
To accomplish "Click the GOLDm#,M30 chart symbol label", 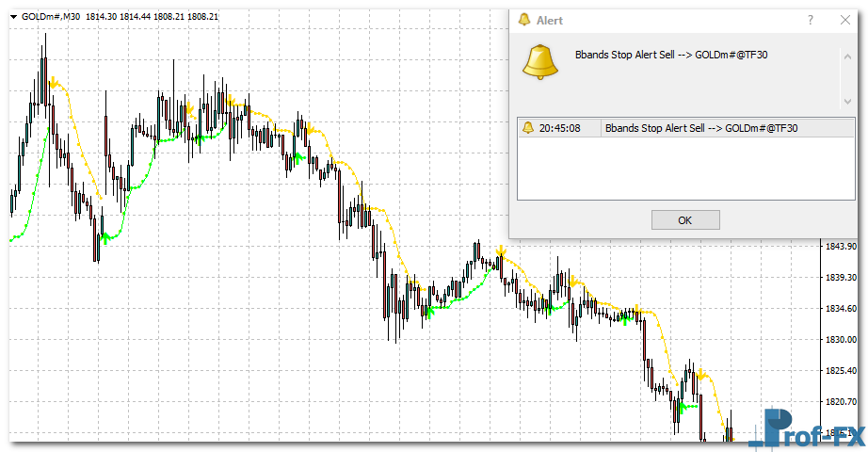I will point(52,17).
